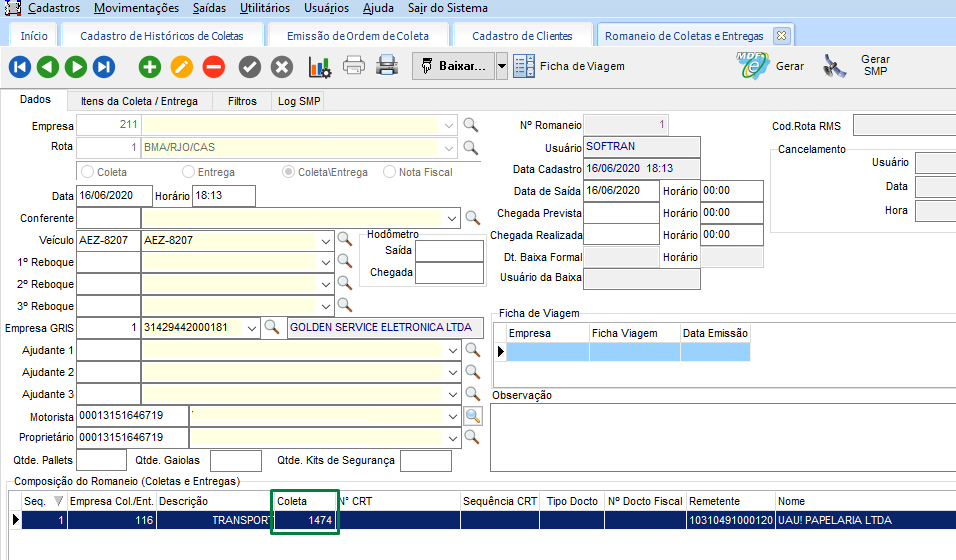Click the orange edit pencil icon
This screenshot has height=560, width=956.
pyautogui.click(x=181, y=67)
